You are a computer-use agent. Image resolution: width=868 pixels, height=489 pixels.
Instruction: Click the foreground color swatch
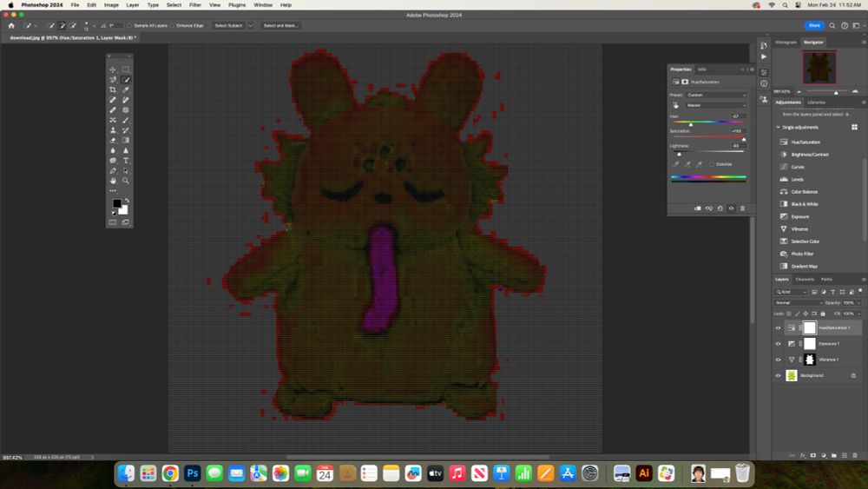[117, 204]
